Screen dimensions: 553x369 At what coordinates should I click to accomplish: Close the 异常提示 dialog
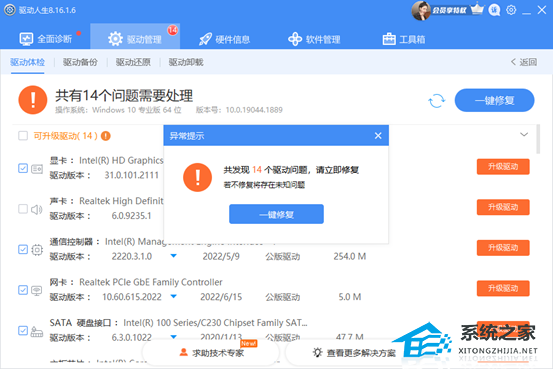pos(378,135)
